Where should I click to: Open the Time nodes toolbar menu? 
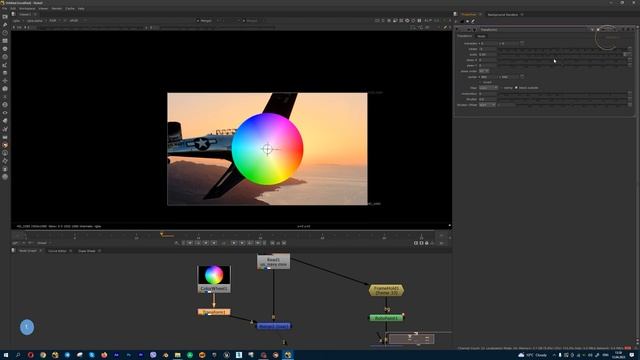point(5,33)
